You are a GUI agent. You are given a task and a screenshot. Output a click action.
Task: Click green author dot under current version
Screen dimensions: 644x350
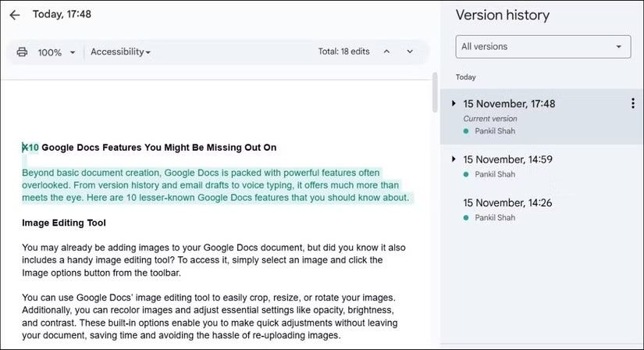466,131
